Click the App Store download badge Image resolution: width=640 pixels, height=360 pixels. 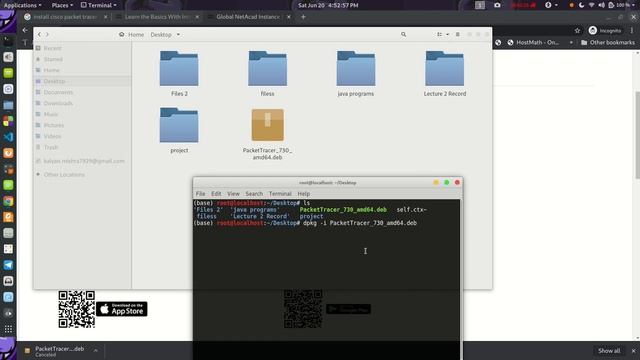pos(122,309)
